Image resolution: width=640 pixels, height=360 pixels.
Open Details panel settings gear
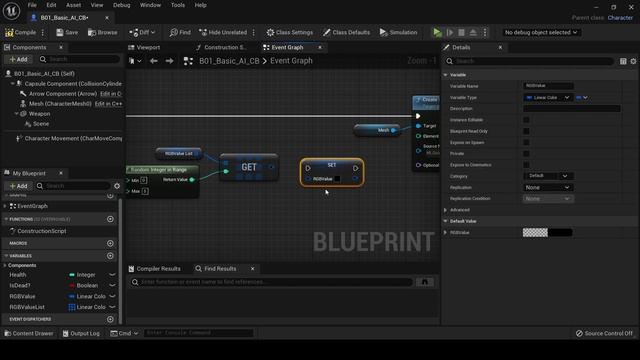pos(633,61)
